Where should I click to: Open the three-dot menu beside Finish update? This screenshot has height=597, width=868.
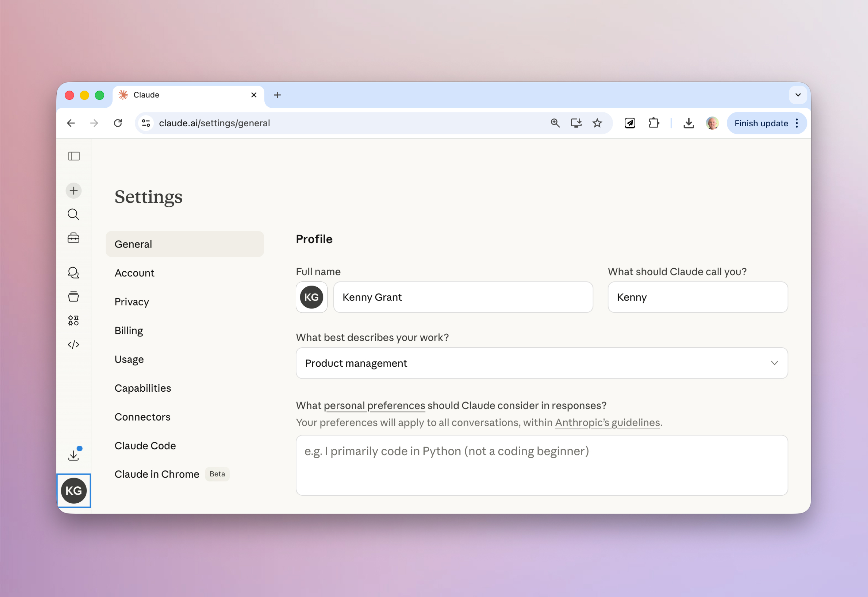click(797, 123)
